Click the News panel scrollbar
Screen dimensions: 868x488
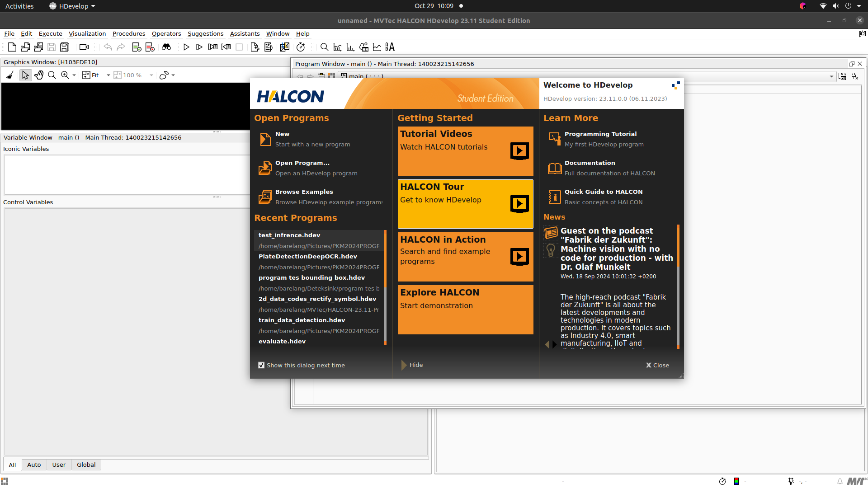(x=678, y=287)
